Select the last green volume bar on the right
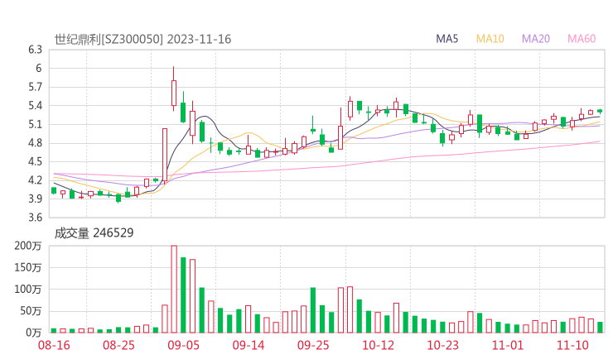Screen dimensions: 613x364 (600, 328)
